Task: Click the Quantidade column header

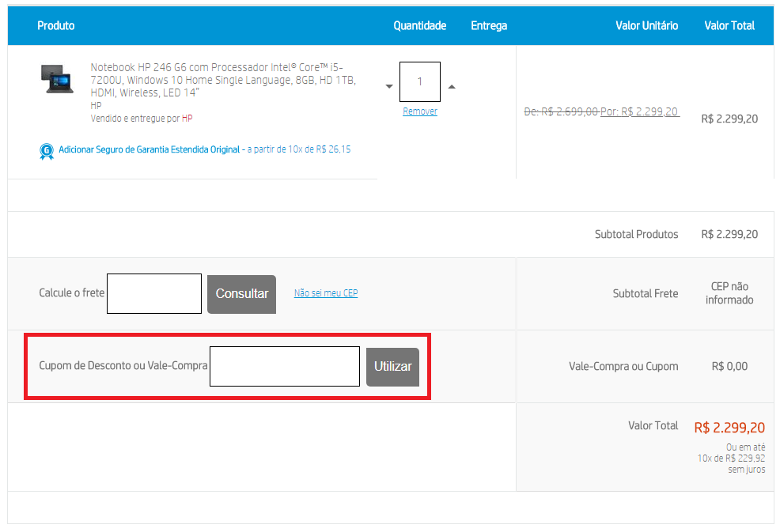Action: click(420, 26)
